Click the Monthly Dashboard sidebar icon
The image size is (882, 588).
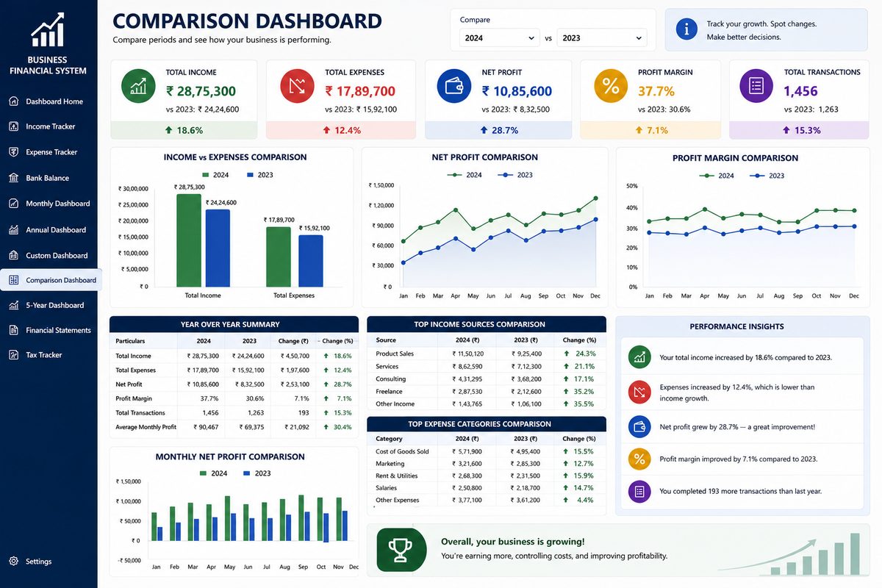(13, 204)
